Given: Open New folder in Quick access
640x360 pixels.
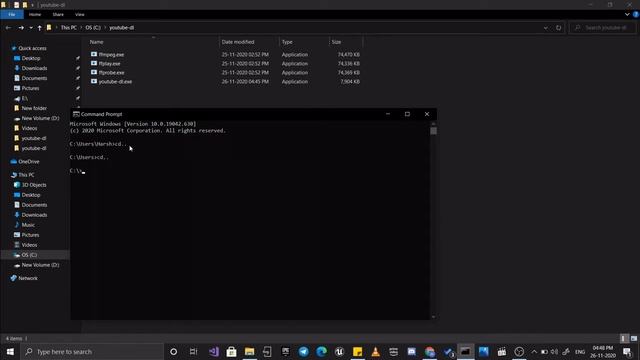Looking at the screenshot, I should tap(34, 108).
